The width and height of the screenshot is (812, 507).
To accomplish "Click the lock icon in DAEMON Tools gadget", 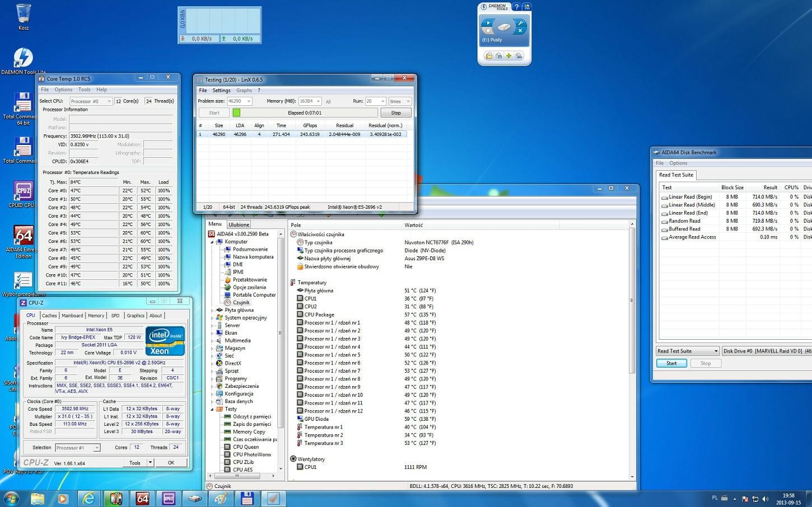I will tap(489, 56).
